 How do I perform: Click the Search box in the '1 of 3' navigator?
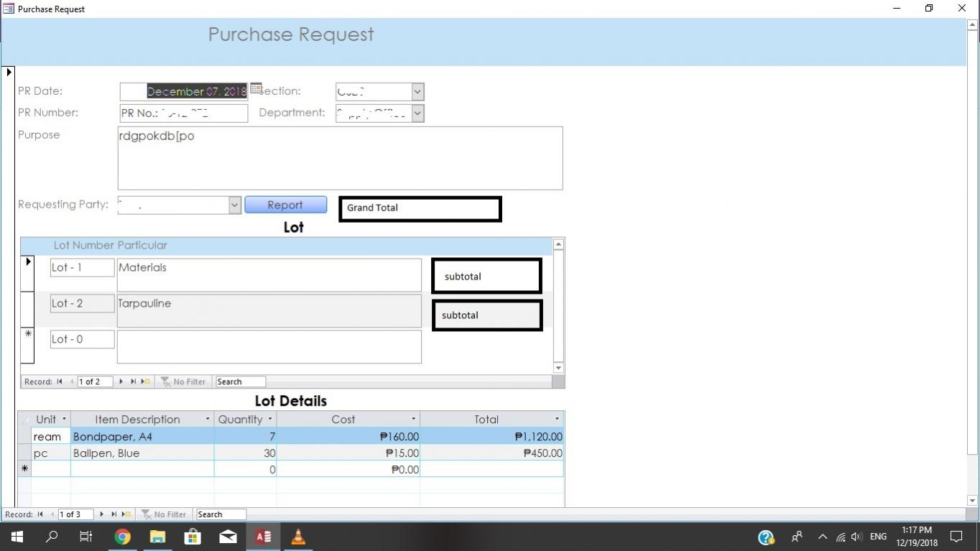point(221,514)
